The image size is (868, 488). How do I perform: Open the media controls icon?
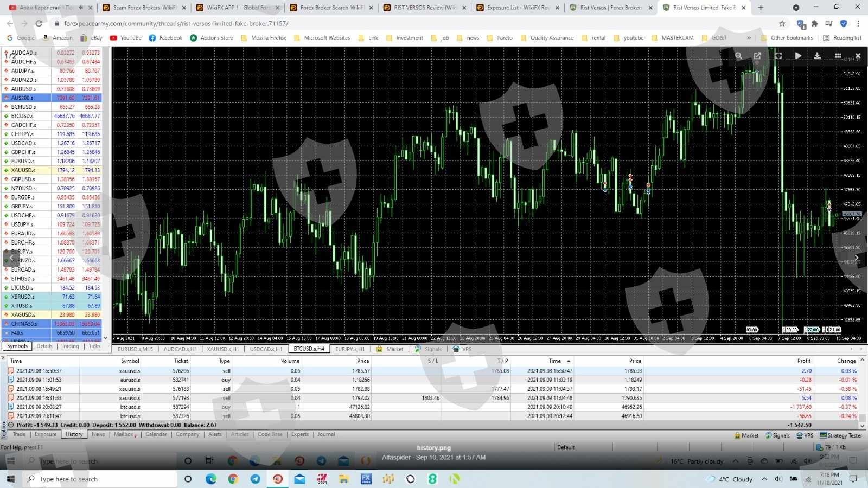[829, 23]
